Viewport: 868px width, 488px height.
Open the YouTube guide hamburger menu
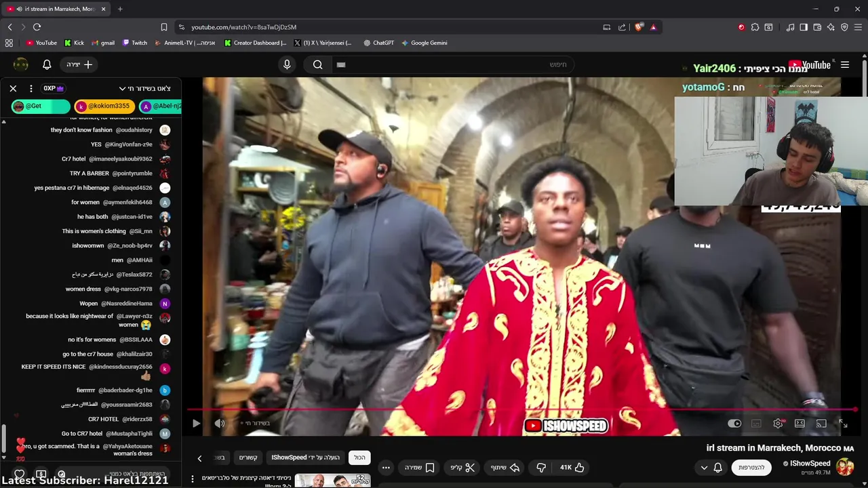click(845, 64)
